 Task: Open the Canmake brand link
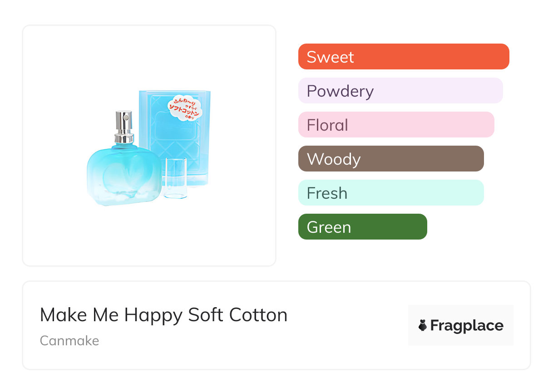pyautogui.click(x=69, y=341)
